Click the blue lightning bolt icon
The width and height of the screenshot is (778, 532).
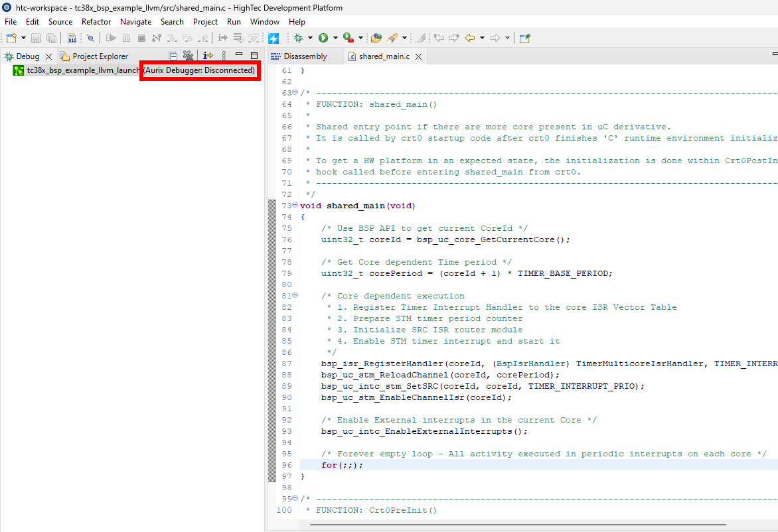pos(273,38)
